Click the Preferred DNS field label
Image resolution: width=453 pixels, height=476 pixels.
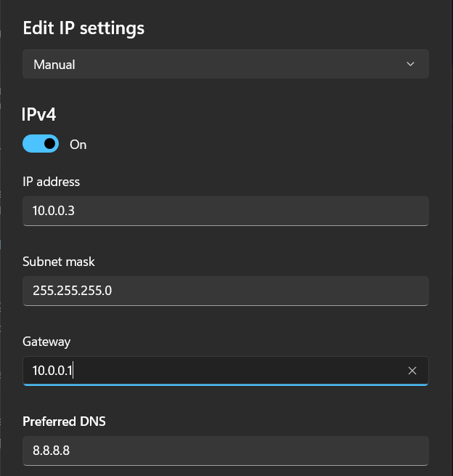(x=64, y=421)
